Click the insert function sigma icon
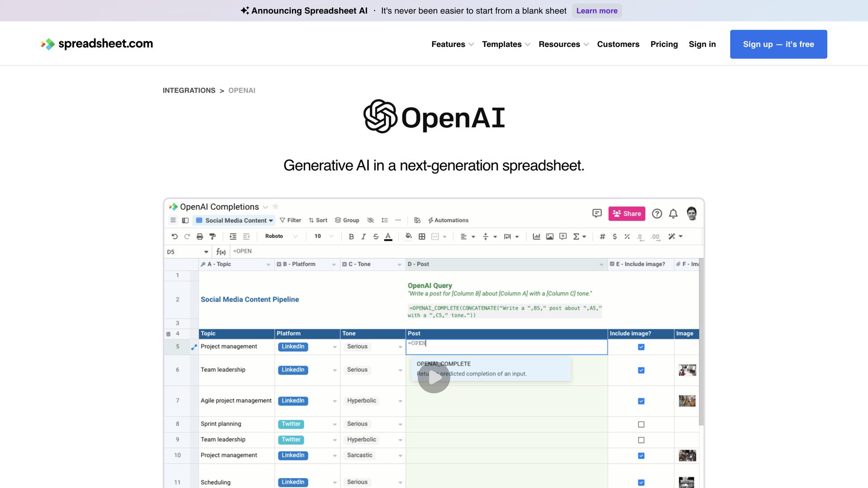 pos(576,236)
